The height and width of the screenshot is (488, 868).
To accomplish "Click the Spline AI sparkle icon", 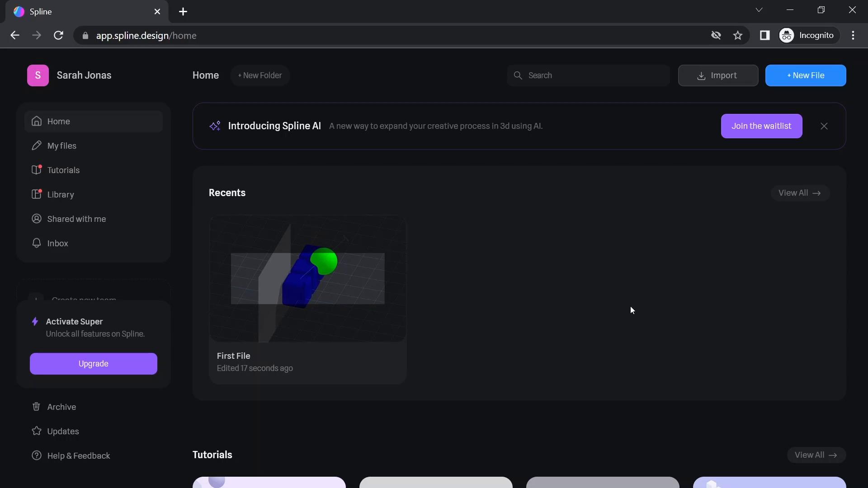I will 215,126.
